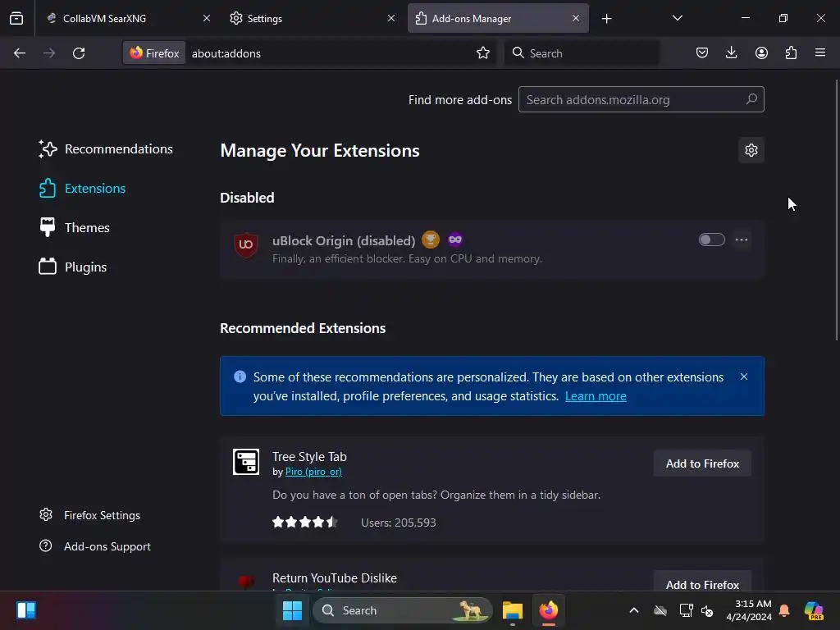The height and width of the screenshot is (630, 840).
Task: Open the Firefox View icon
Action: pyautogui.click(x=16, y=18)
